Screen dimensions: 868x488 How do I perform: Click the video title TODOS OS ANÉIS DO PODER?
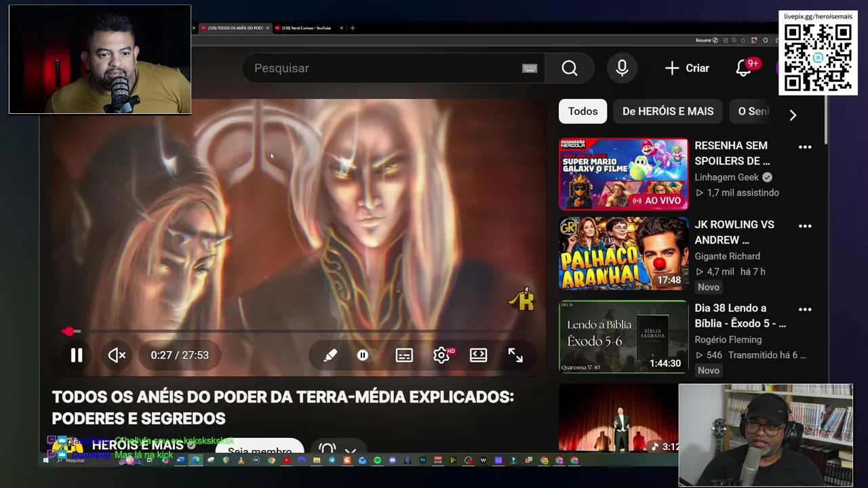click(283, 407)
